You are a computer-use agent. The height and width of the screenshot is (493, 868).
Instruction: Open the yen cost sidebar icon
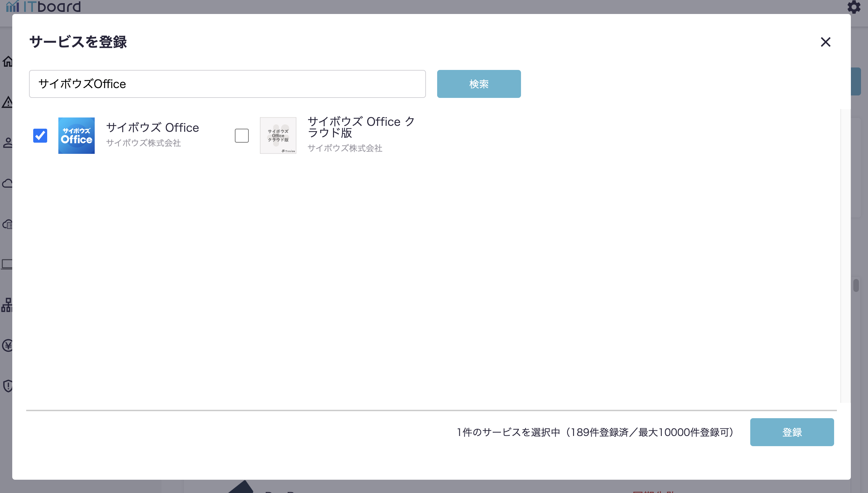(x=7, y=345)
